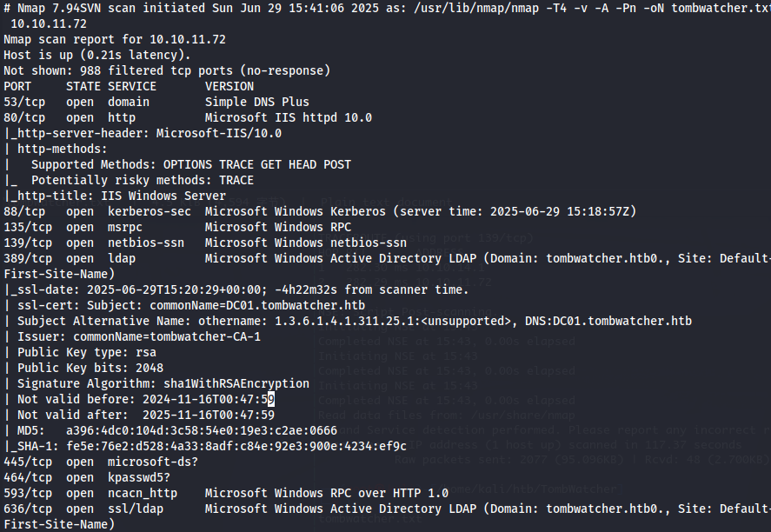Image resolution: width=771 pixels, height=532 pixels.
Task: Click the SHA-1 fingerprint line
Action: click(205, 447)
